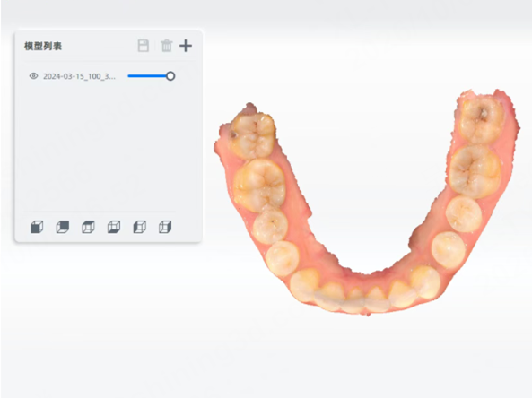Switch to the bottom view cube
Screen dimensions: 532x398
114,227
